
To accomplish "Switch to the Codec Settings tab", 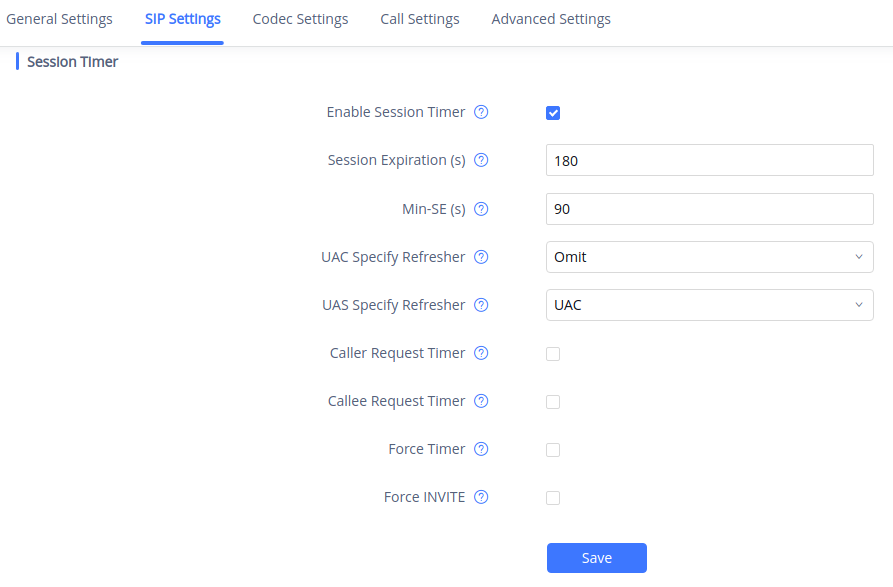I will tap(300, 19).
